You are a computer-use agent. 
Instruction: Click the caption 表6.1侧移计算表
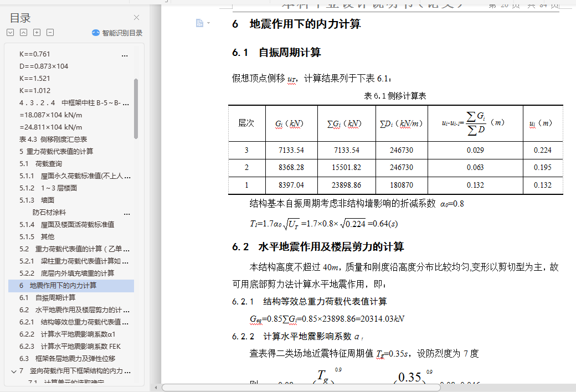coord(395,96)
